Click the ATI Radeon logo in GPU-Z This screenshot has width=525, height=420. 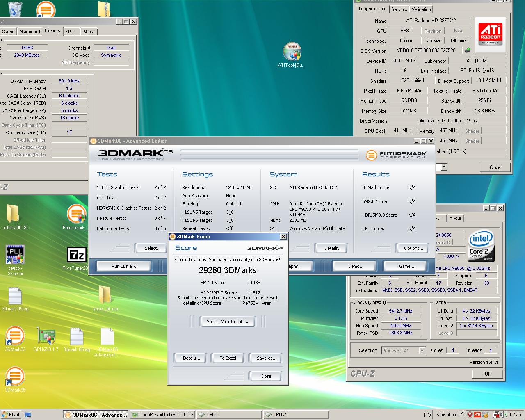point(491,34)
